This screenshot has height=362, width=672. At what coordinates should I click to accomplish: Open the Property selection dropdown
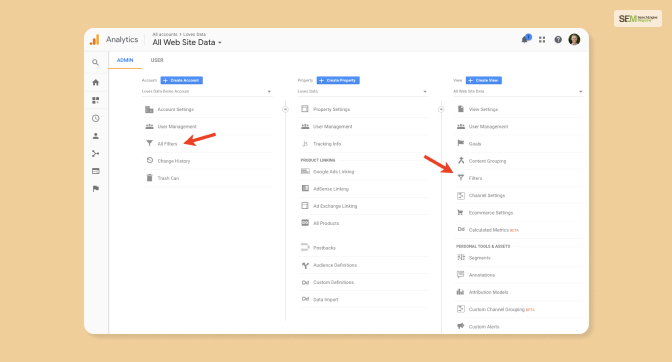363,91
